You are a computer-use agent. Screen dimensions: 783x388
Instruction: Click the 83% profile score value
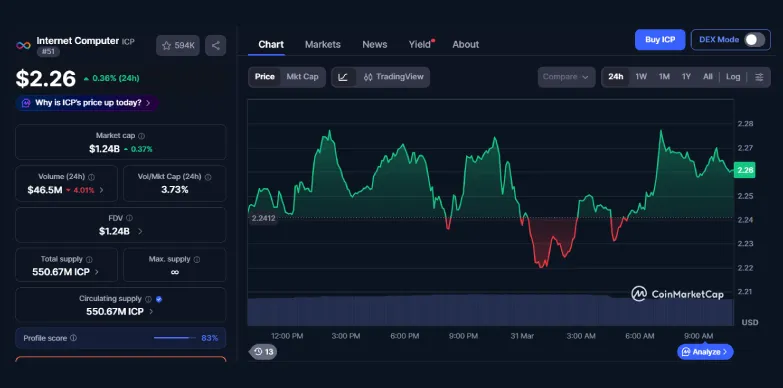pos(210,338)
